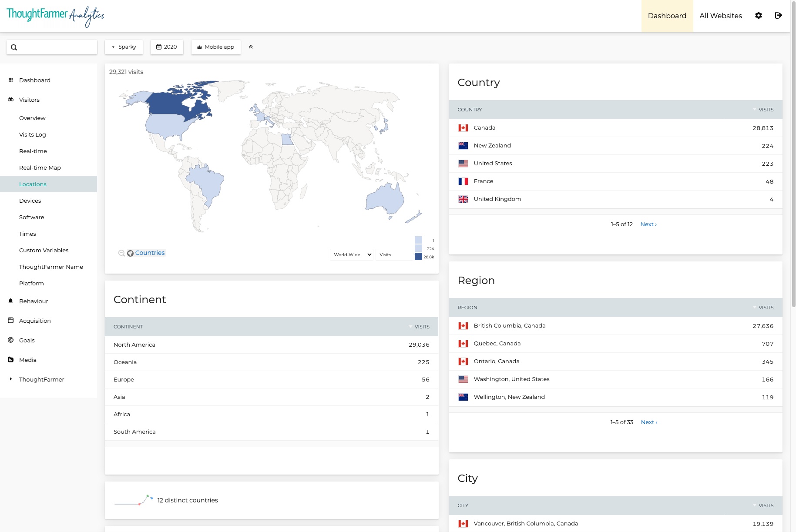The width and height of the screenshot is (796, 532).
Task: Click the North America continent row
Action: coord(272,345)
